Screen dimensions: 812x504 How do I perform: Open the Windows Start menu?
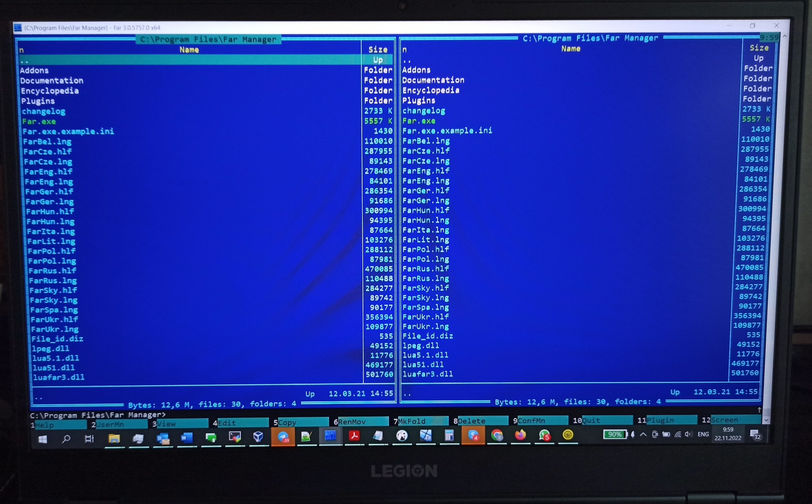tap(43, 439)
